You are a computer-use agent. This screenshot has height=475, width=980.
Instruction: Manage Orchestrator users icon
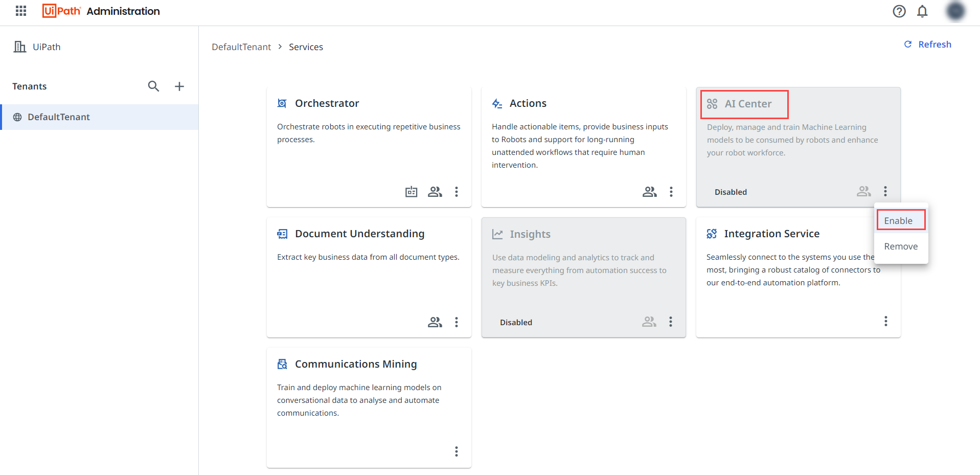[435, 192]
